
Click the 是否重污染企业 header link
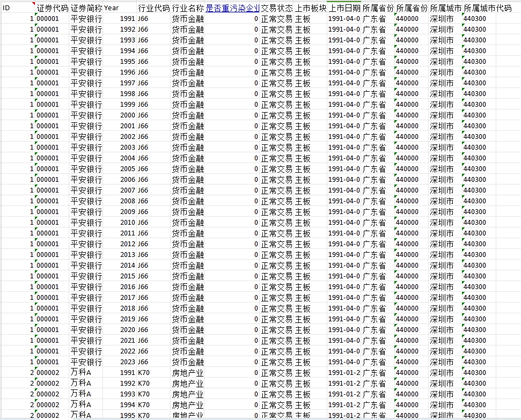232,8
